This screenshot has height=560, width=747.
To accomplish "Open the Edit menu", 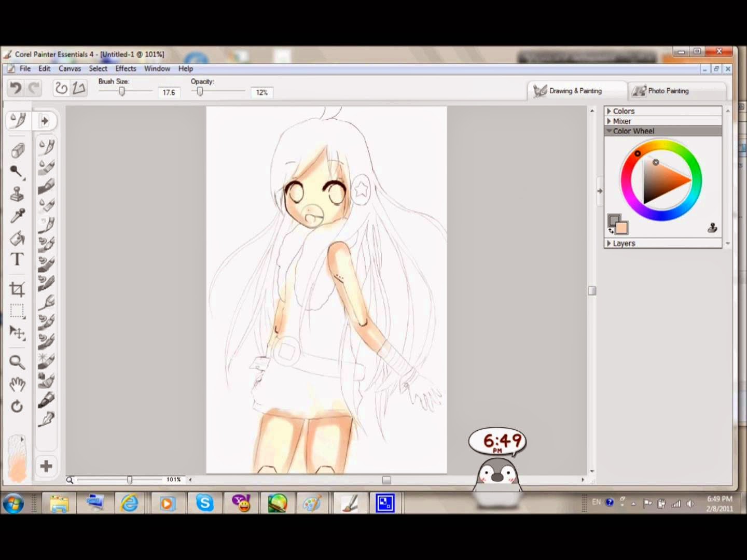I will click(45, 68).
